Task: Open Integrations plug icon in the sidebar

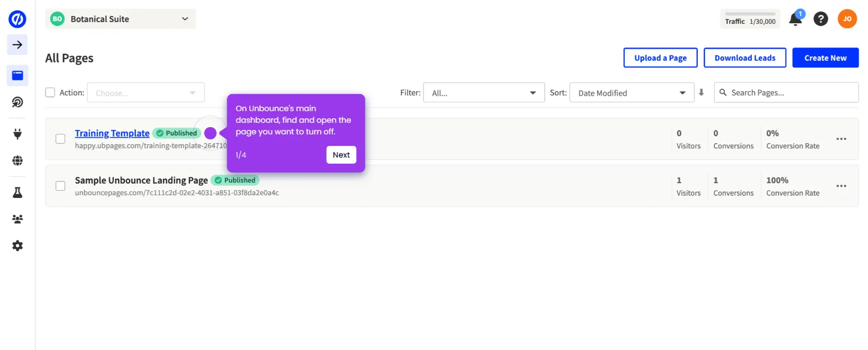Action: click(17, 133)
